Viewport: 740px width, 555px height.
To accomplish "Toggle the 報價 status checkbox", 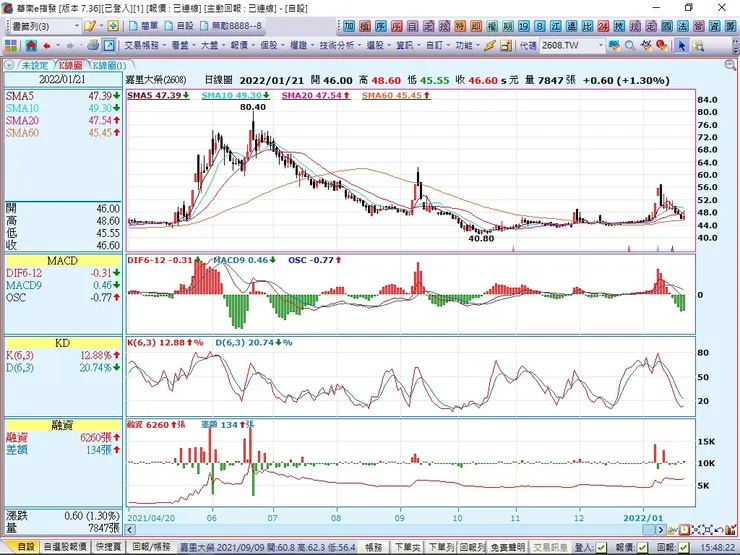I will [642, 547].
